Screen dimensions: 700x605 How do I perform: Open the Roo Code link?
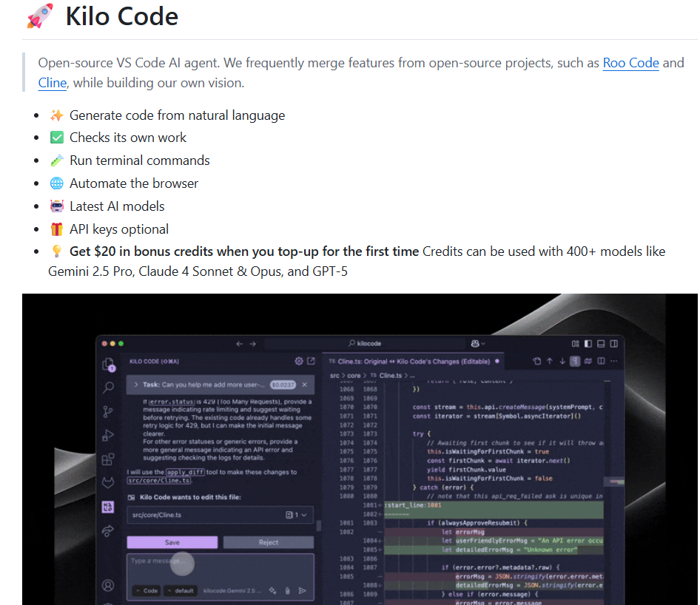[x=630, y=63]
